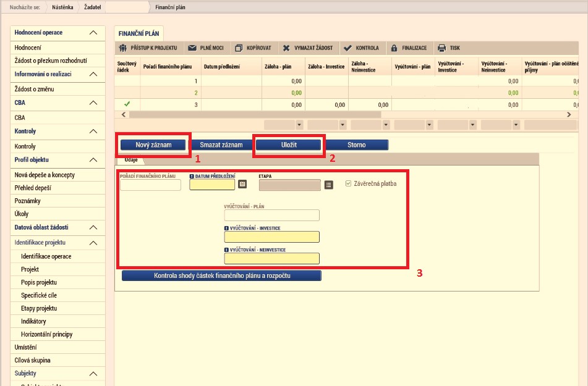Viewport: 588px width, 386px height.
Task: Open filter dropdown under Záloha - Investice
Action: tap(343, 125)
